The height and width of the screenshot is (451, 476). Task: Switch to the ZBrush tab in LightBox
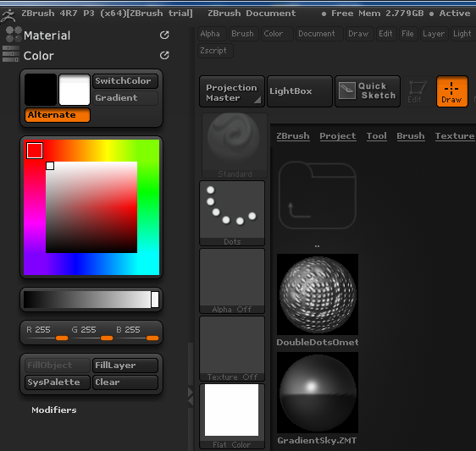(x=293, y=136)
